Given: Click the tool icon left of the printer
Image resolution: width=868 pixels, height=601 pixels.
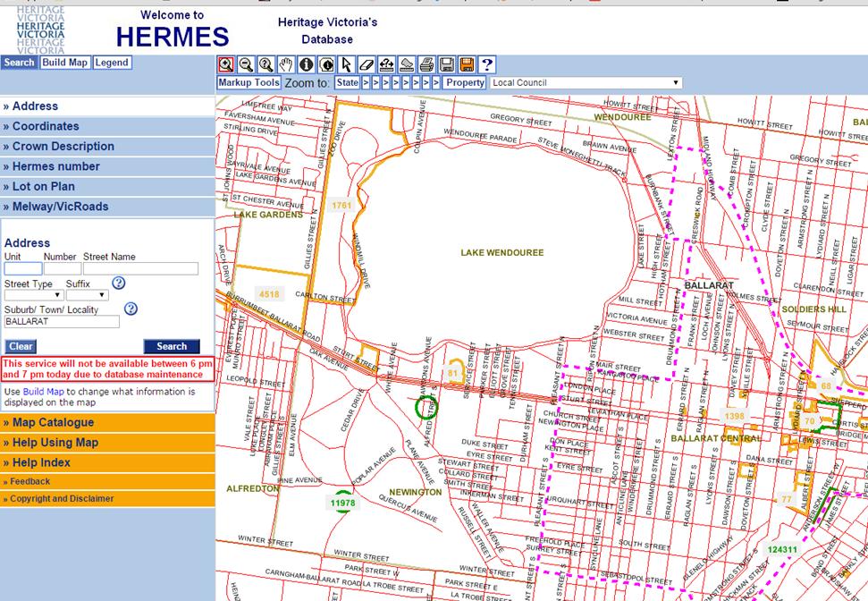Looking at the screenshot, I should pyautogui.click(x=407, y=64).
